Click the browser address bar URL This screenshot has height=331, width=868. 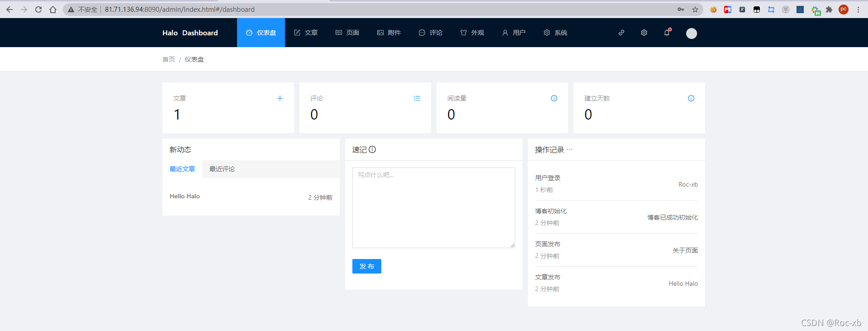click(x=180, y=10)
